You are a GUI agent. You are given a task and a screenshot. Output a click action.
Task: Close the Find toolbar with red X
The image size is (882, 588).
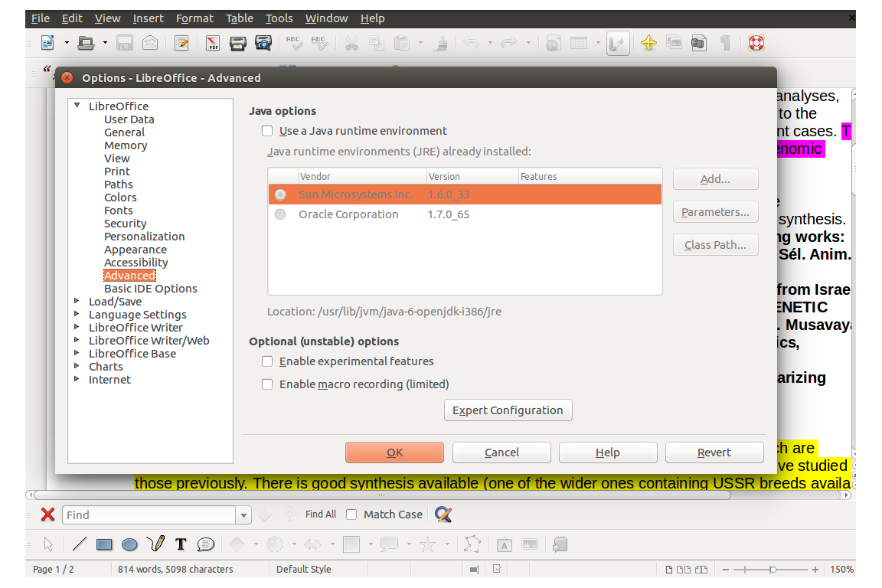[x=47, y=514]
